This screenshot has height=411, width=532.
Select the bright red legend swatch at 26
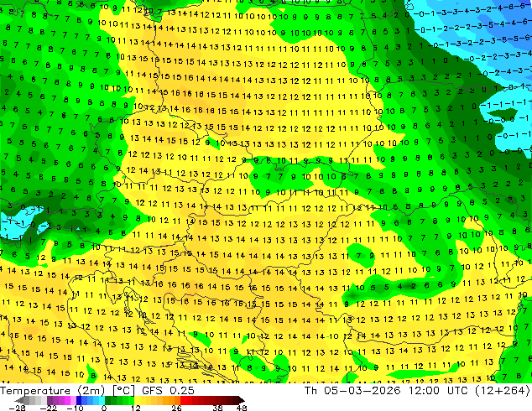pos(183,400)
